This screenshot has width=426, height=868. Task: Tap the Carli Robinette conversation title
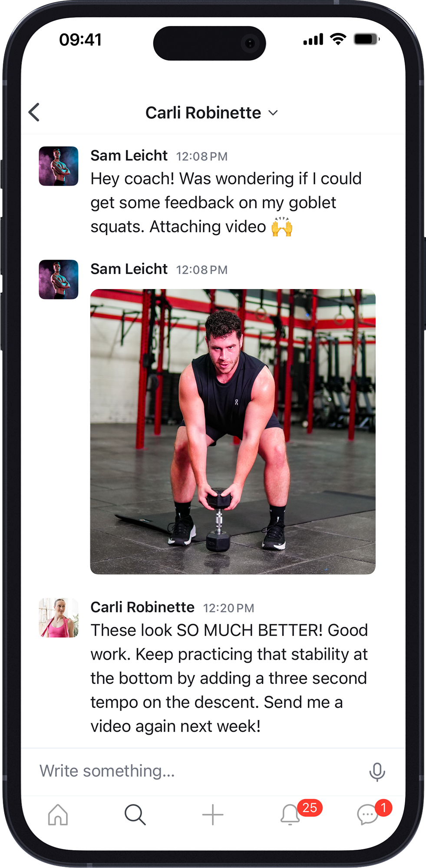tap(203, 113)
